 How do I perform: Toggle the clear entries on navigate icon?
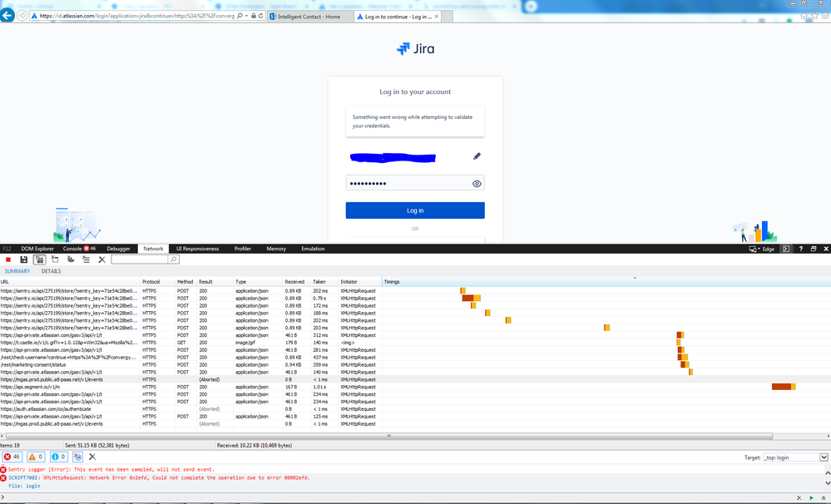[x=86, y=259]
